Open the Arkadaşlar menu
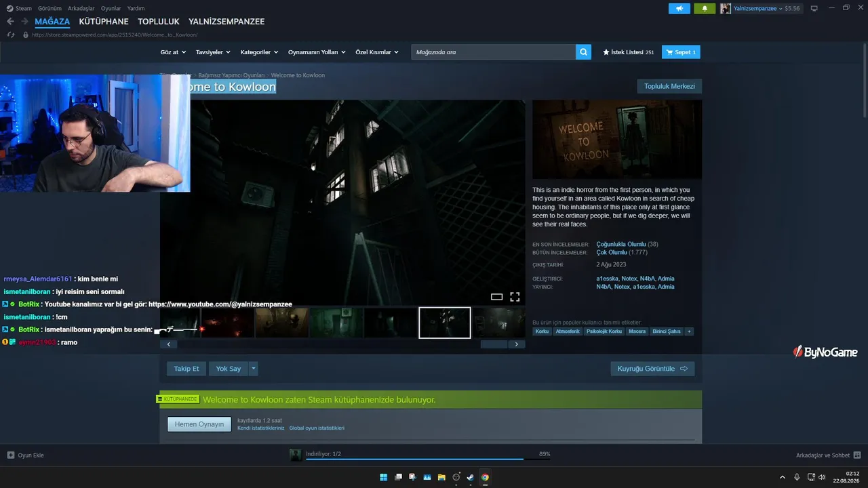868x488 pixels. point(81,8)
